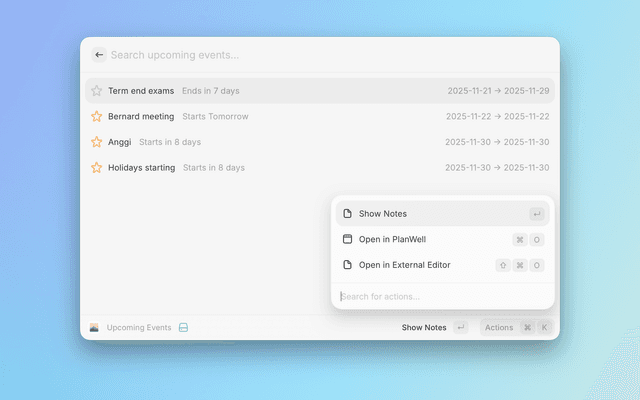Screen dimensions: 640x400
Task: Choose Open in External Editor action
Action: [404, 265]
